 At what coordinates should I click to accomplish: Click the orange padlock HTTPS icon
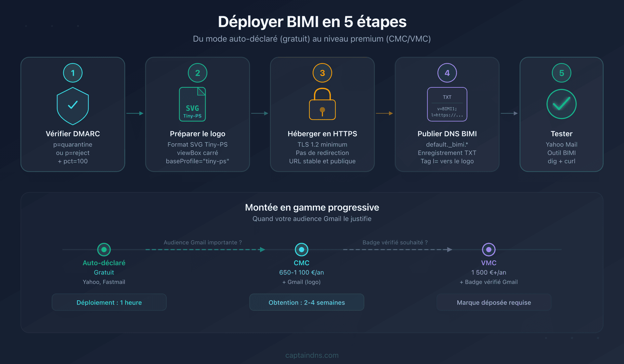point(322,104)
